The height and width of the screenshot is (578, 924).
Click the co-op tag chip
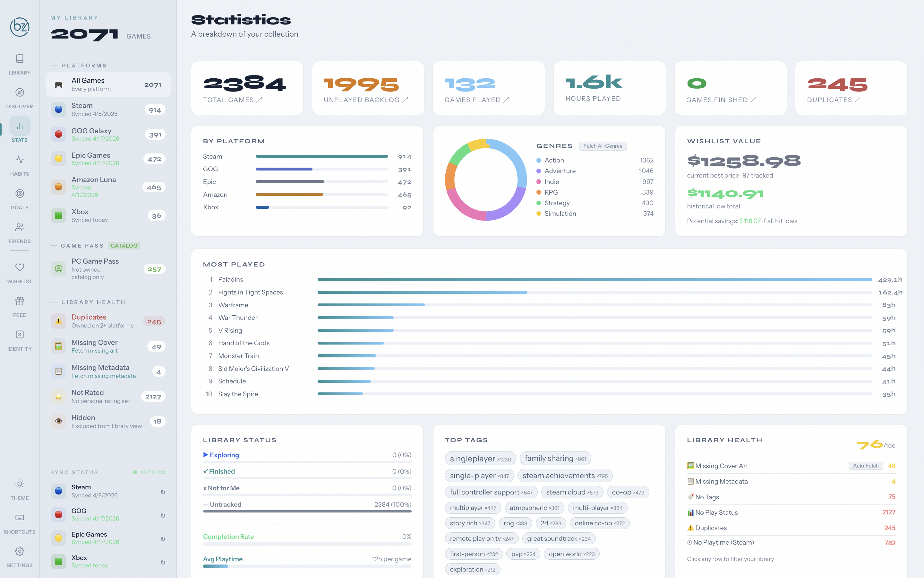pos(628,492)
